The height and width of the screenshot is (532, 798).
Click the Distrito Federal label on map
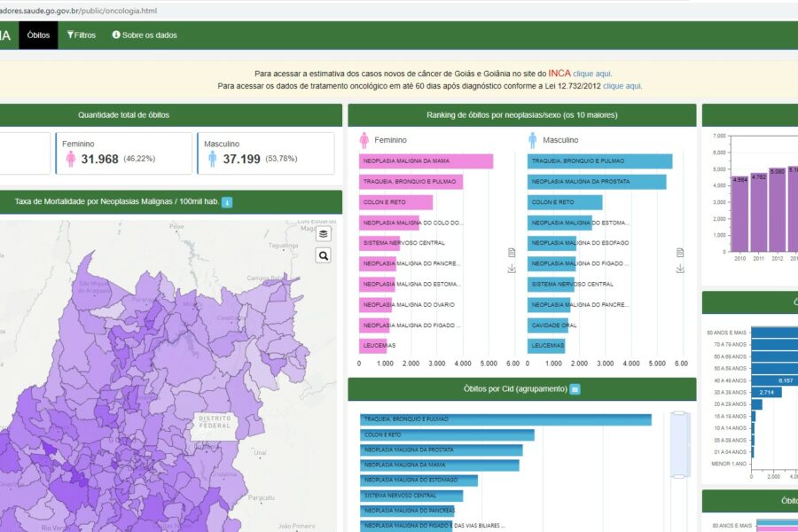click(215, 421)
